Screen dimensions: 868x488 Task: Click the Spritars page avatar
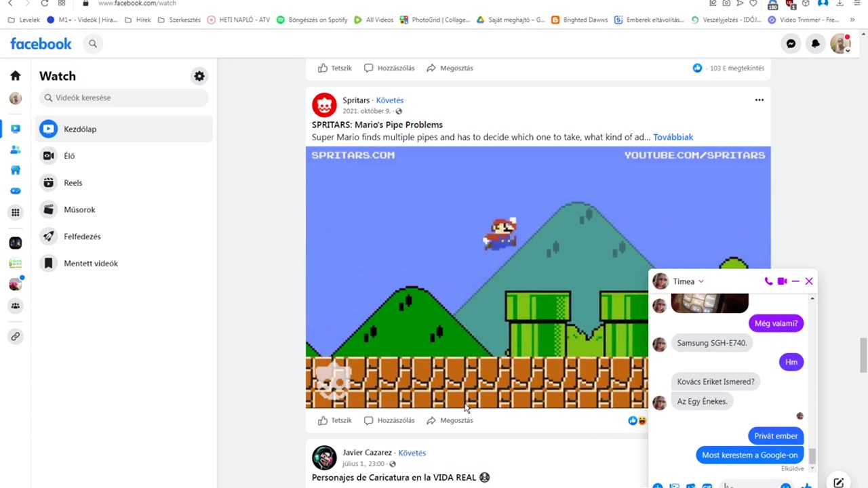pyautogui.click(x=324, y=105)
